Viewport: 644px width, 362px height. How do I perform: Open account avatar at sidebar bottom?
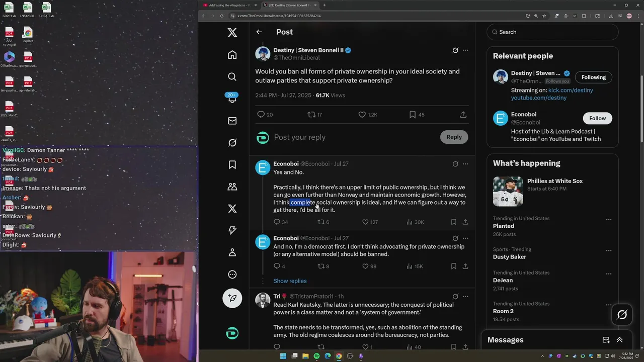coord(232,333)
